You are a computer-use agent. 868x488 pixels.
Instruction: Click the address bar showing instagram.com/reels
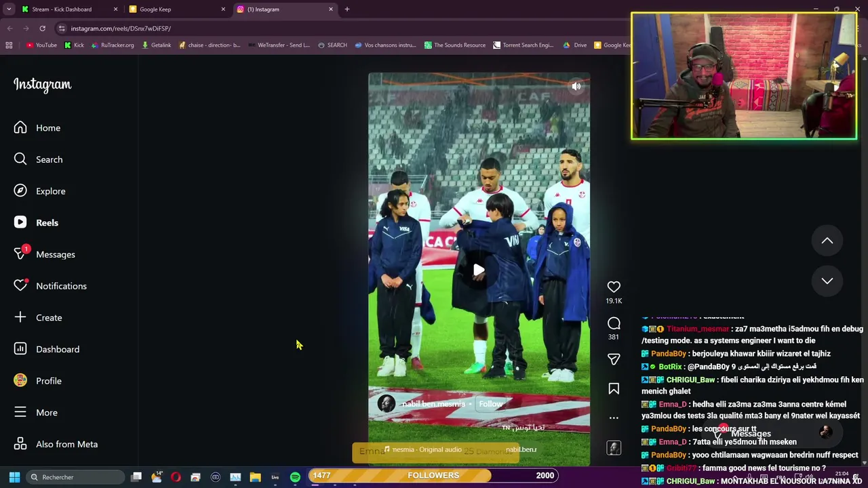click(339, 28)
